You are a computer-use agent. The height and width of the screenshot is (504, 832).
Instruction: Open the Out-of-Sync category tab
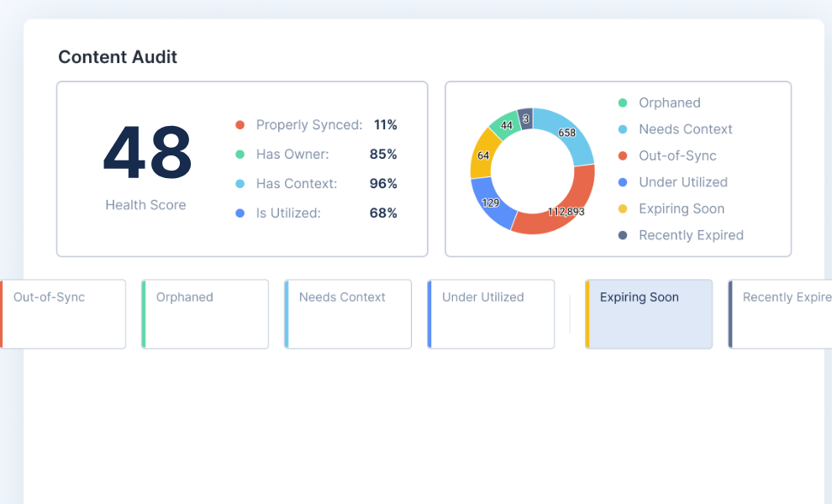tap(63, 314)
